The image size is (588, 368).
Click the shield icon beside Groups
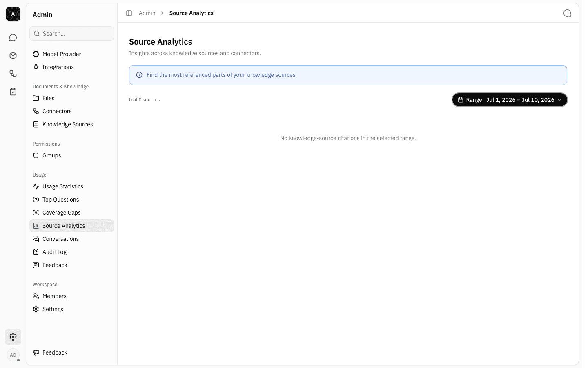pyautogui.click(x=36, y=155)
